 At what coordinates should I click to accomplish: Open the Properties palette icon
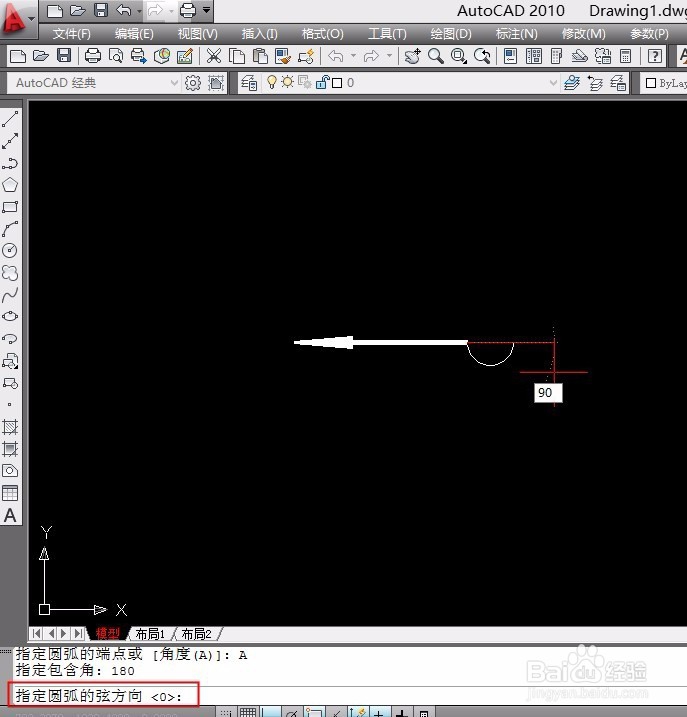[510, 56]
